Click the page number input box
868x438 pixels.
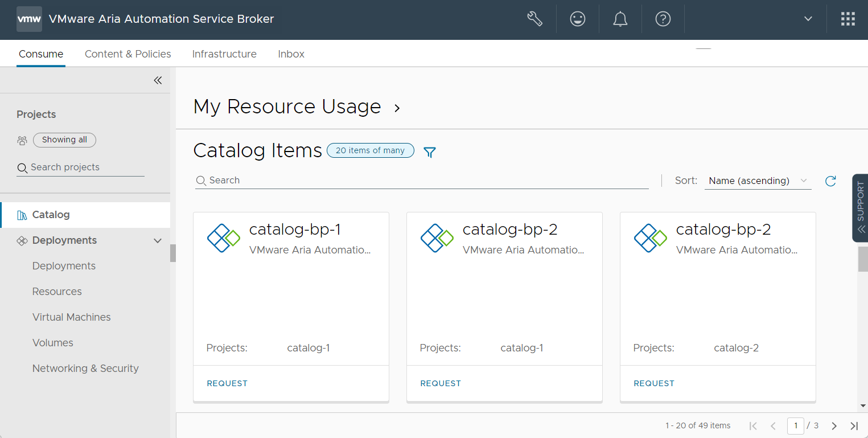pos(796,425)
